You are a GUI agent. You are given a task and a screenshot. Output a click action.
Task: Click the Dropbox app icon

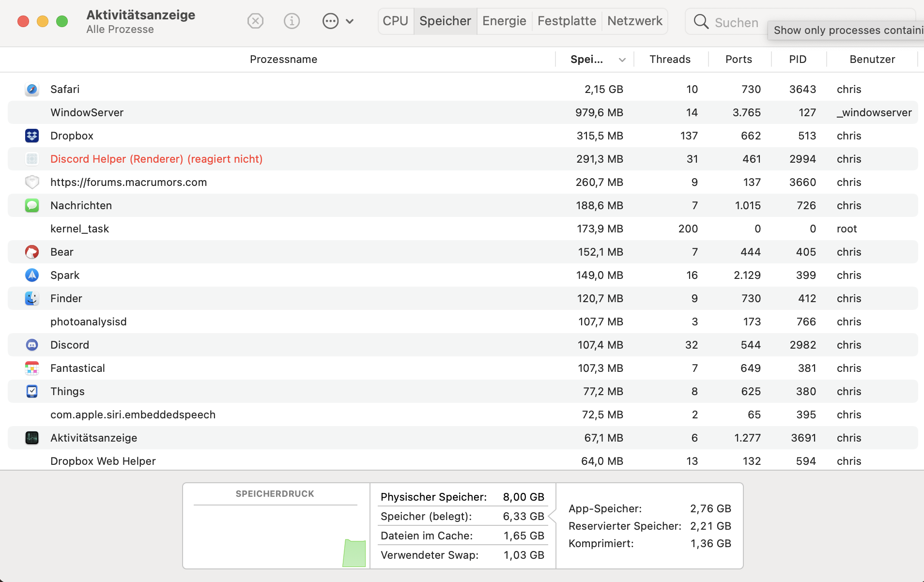point(32,136)
